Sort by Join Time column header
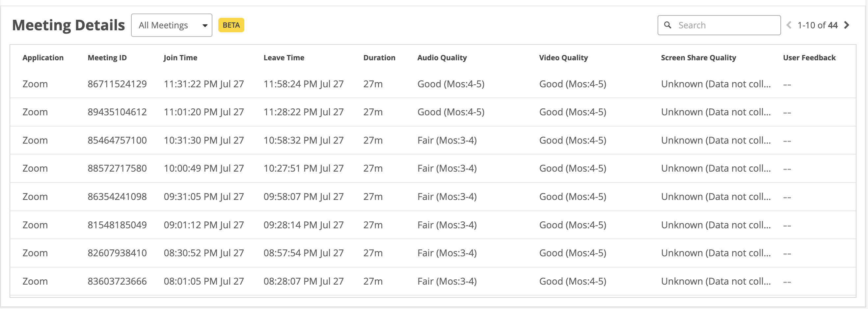 click(x=180, y=58)
